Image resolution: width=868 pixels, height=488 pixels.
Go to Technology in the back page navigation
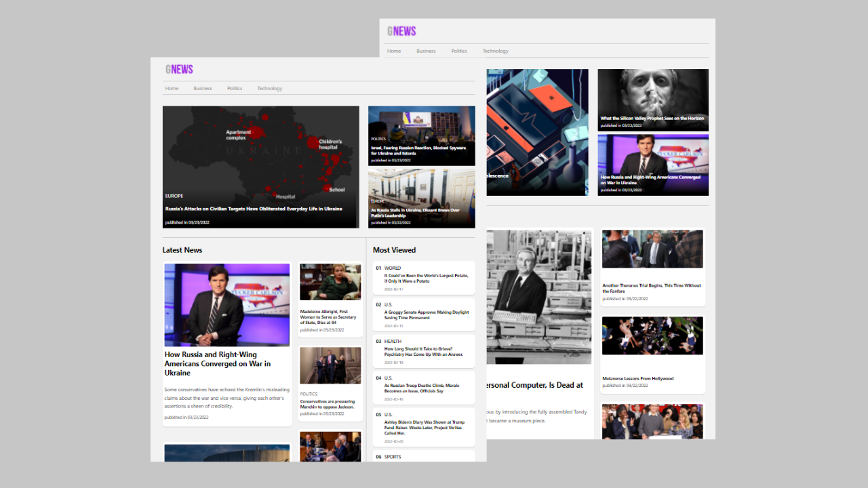pyautogui.click(x=496, y=51)
